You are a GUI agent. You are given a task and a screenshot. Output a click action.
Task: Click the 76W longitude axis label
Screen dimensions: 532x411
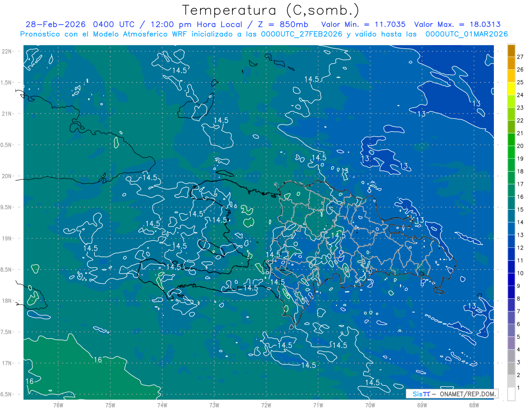point(59,405)
